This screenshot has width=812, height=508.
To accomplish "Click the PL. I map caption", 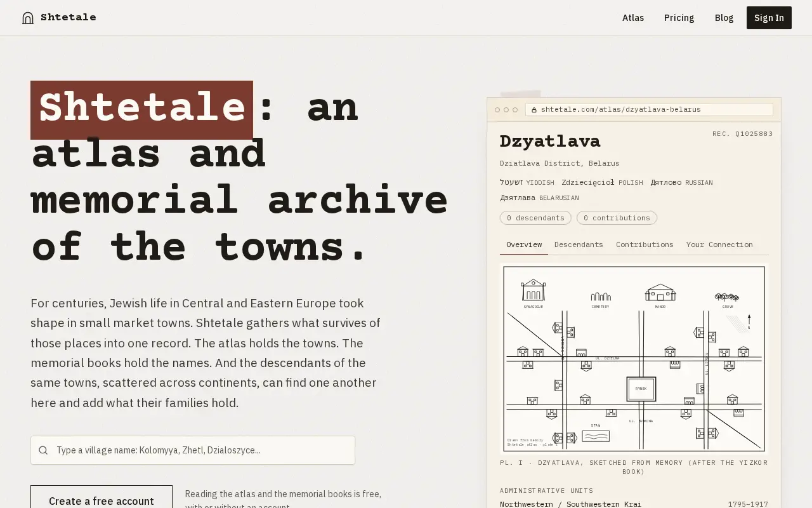I will pos(634,467).
